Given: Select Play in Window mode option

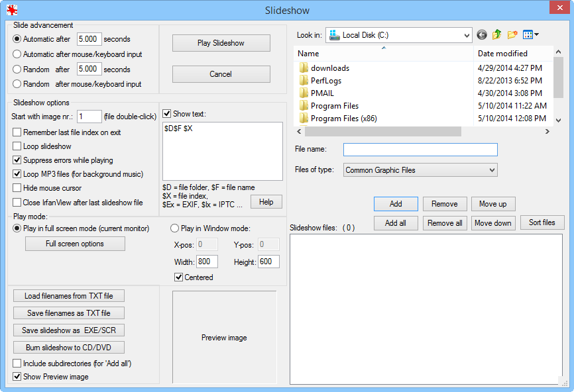Looking at the screenshot, I should pyautogui.click(x=175, y=228).
